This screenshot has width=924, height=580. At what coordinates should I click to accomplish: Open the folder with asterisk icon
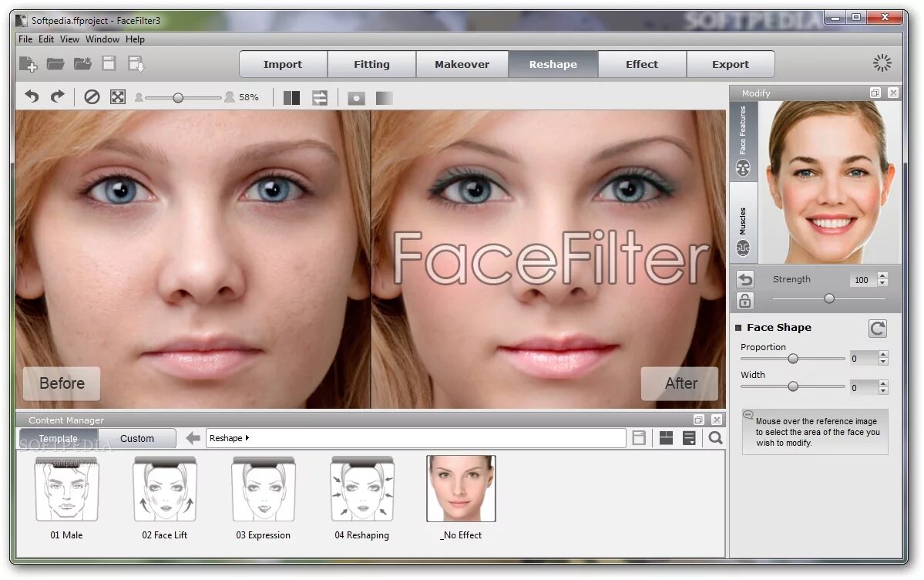(x=82, y=63)
